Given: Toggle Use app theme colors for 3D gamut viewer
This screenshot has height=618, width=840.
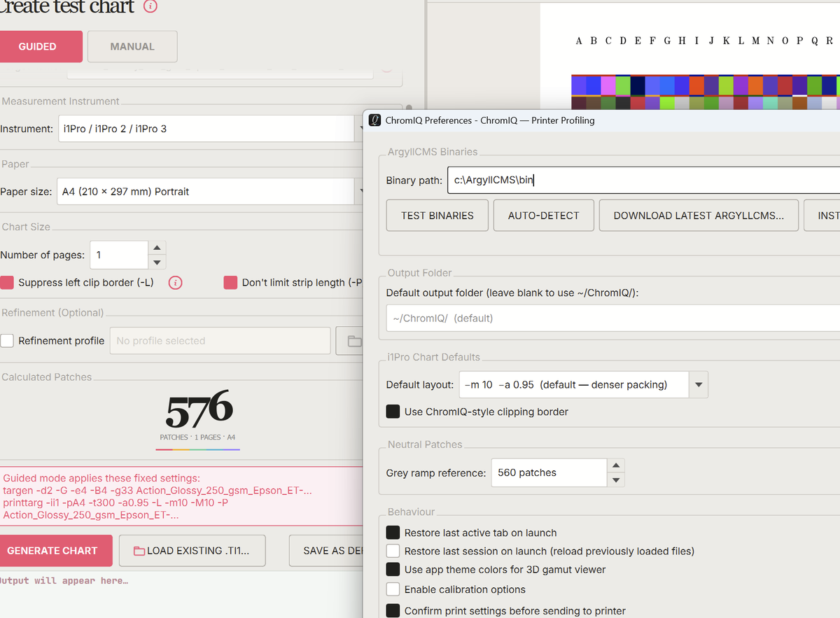Looking at the screenshot, I should click(x=393, y=570).
